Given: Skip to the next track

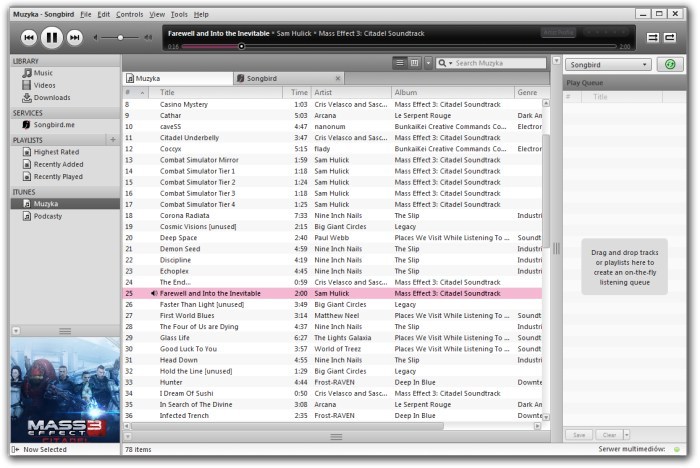Looking at the screenshot, I should pyautogui.click(x=75, y=38).
